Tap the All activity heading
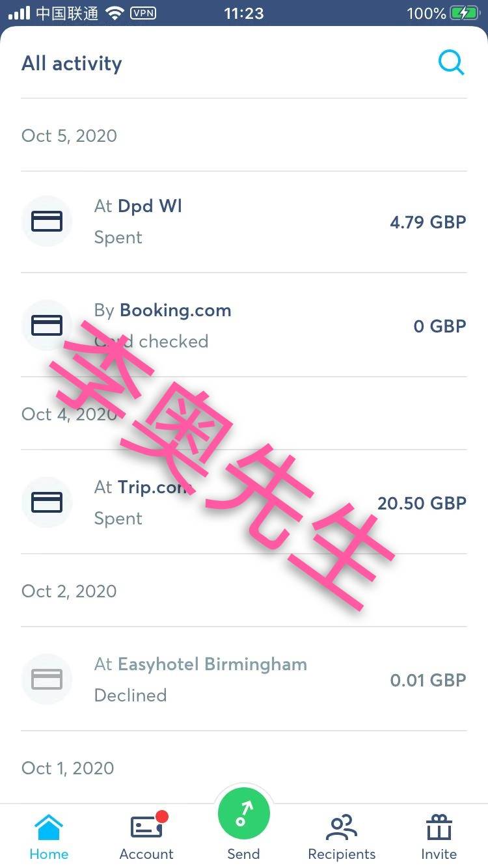Viewport: 488px width, 868px height. (72, 63)
